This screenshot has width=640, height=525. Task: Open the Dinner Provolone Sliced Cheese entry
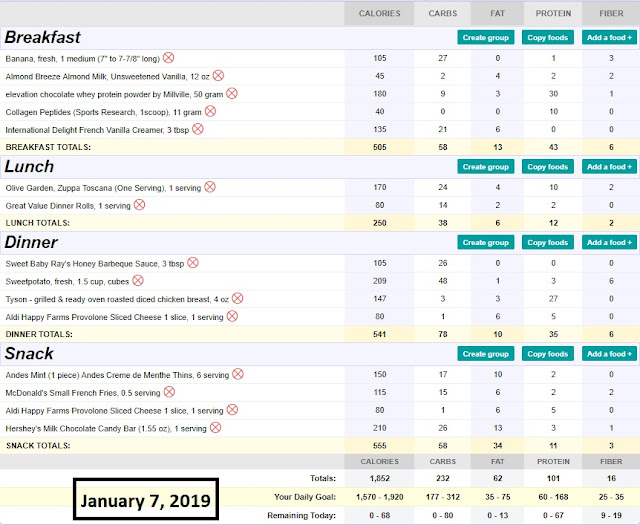[x=114, y=317]
